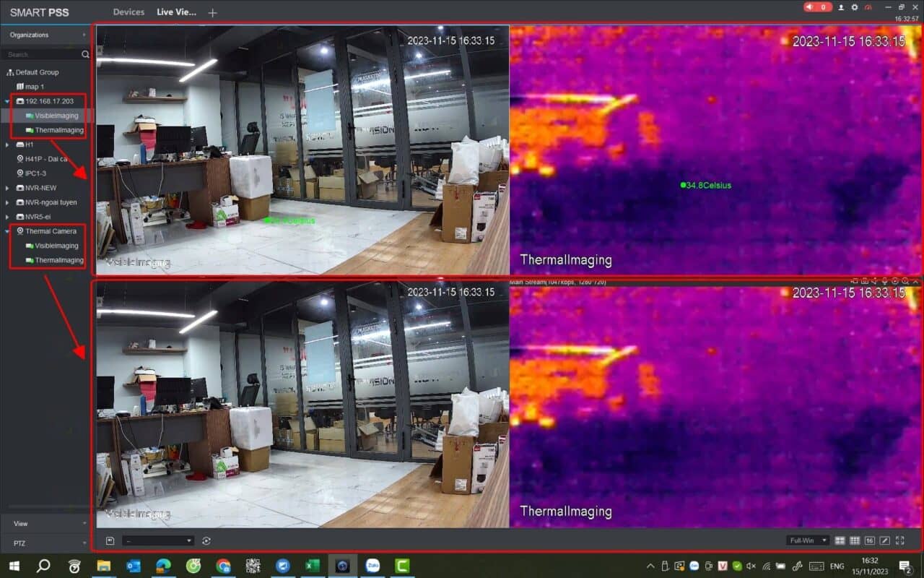Screen dimensions: 924x578
Task: Save current view with disk icon
Action: pos(110,540)
